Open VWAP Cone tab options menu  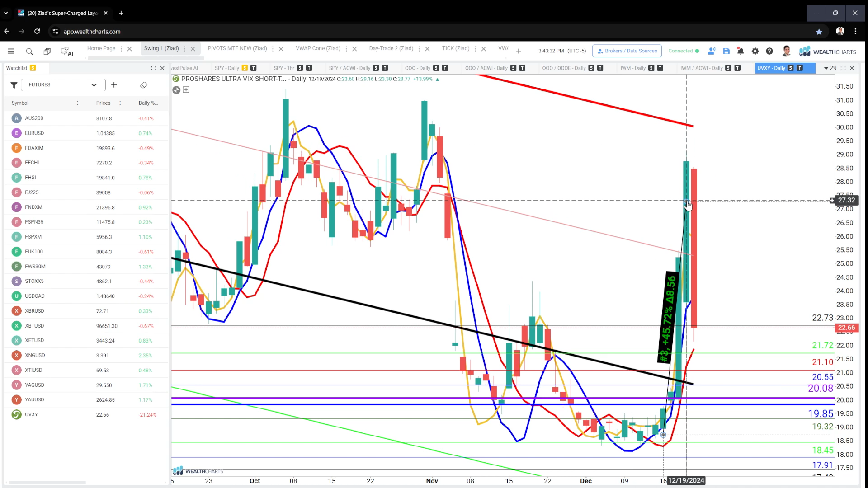[x=346, y=49]
